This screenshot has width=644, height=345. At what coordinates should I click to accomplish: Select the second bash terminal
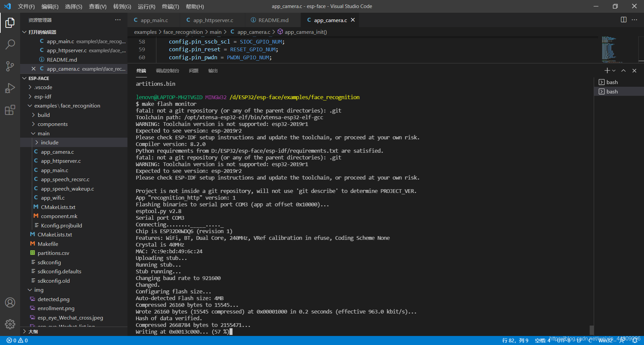pos(619,91)
